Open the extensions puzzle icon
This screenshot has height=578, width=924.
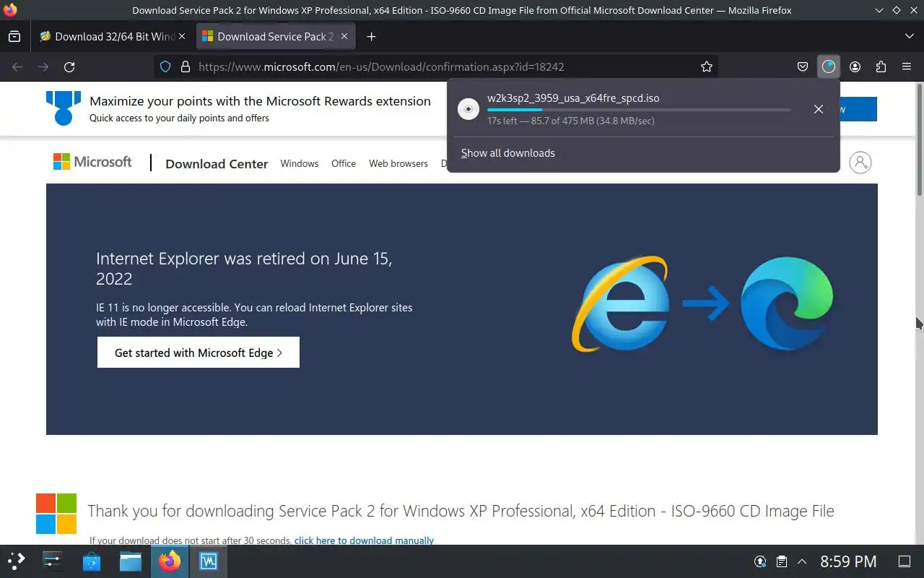881,66
